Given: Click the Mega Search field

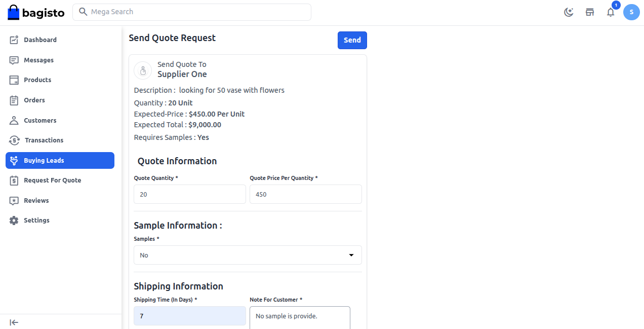Looking at the screenshot, I should pos(191,12).
